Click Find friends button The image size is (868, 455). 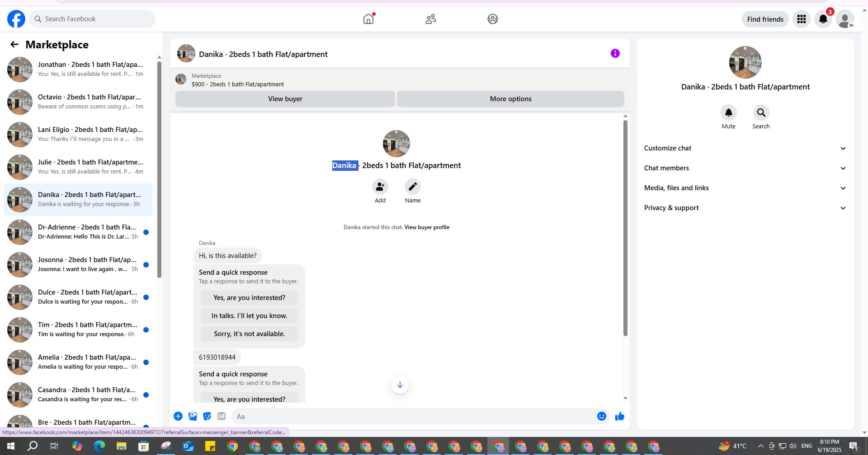click(x=765, y=19)
